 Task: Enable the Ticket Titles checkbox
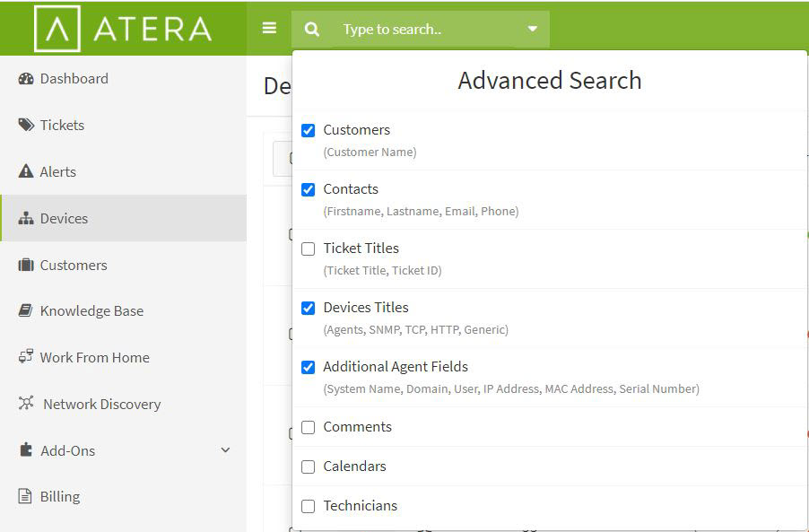pyautogui.click(x=308, y=249)
